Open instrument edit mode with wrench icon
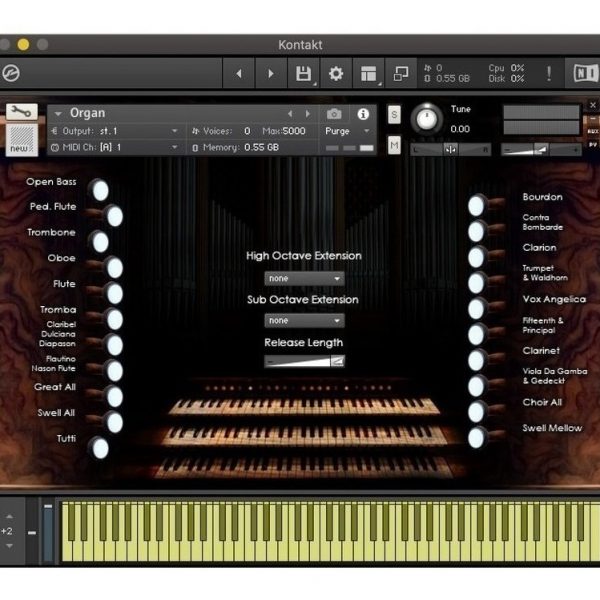This screenshot has height=600, width=600. click(21, 112)
